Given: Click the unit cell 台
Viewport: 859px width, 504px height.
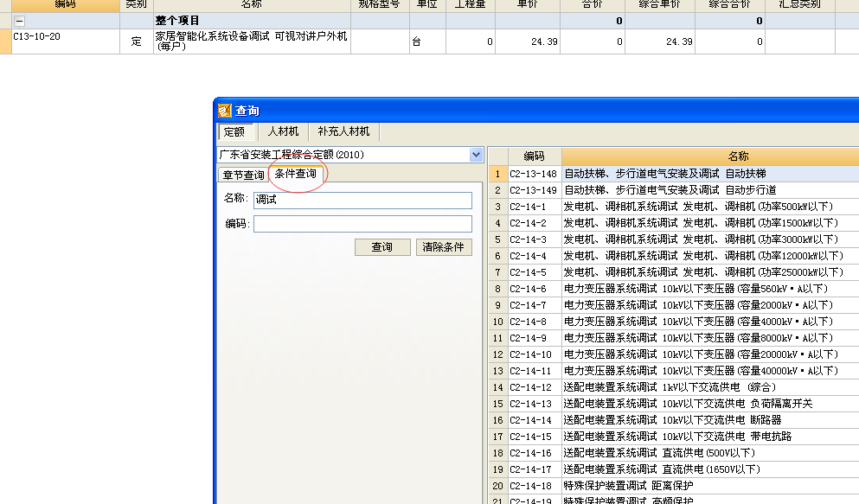Looking at the screenshot, I should (427, 41).
